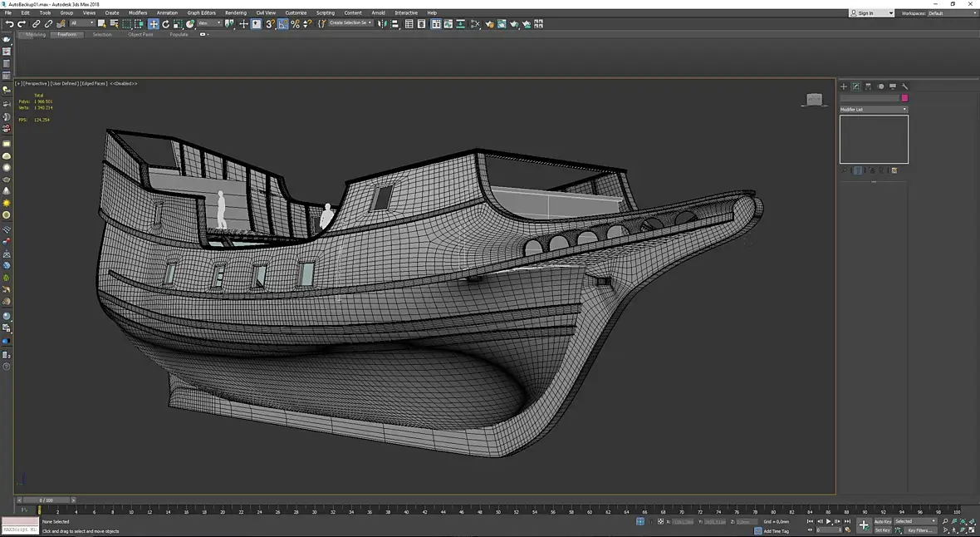Expand the Modifier List dropdown
The image size is (980, 537).
[x=874, y=110]
